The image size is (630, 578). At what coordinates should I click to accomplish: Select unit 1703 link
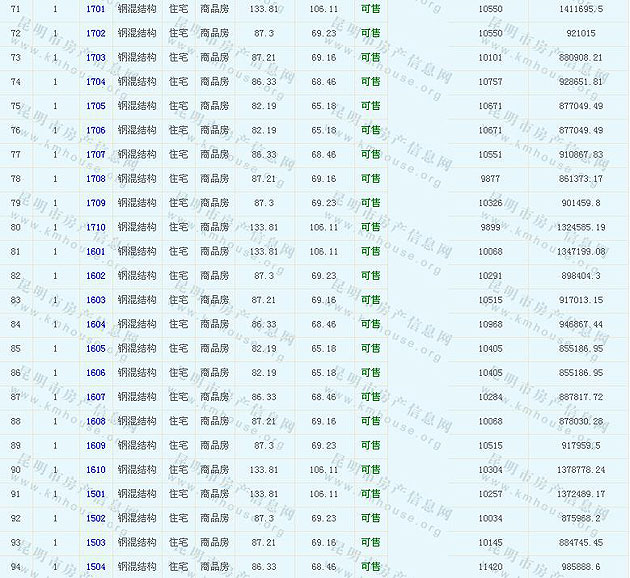click(x=96, y=58)
